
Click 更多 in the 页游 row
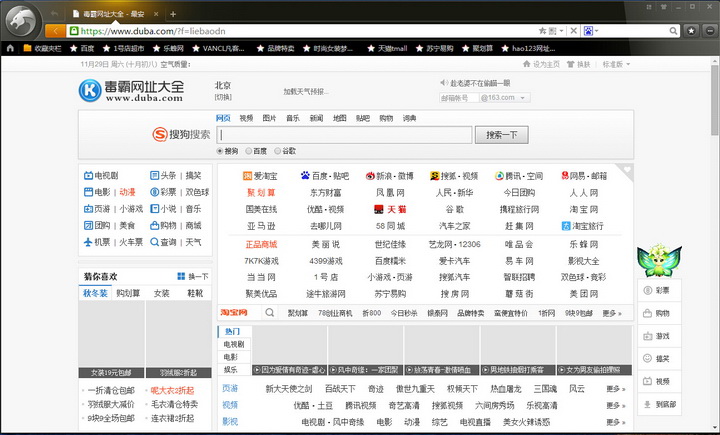[616, 389]
